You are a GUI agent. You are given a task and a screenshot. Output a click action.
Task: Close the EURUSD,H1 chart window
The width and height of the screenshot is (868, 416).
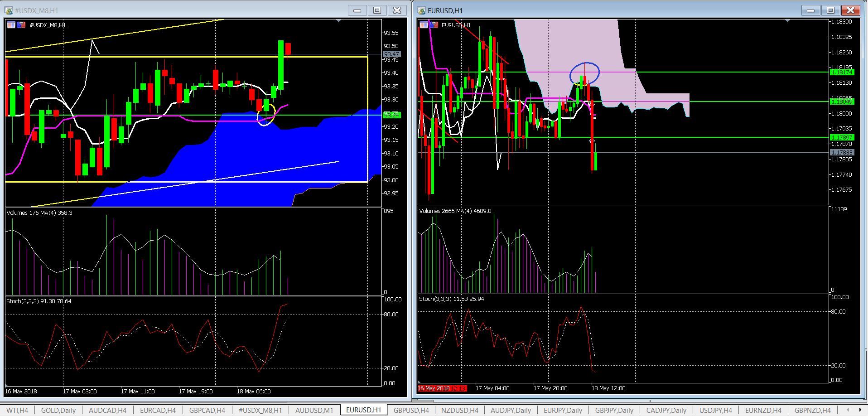850,10
